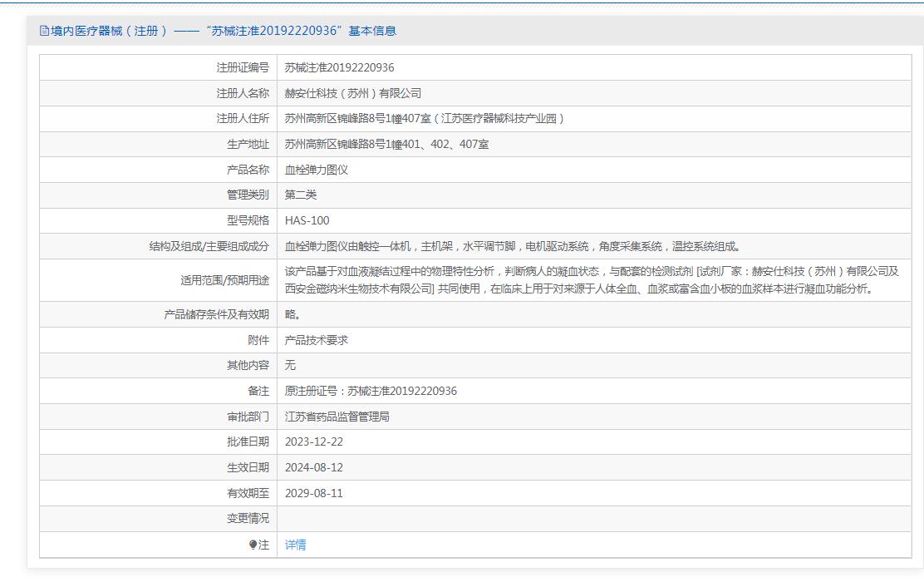Select the product name 血栓弹力图仪
This screenshot has width=924, height=582.
[316, 170]
